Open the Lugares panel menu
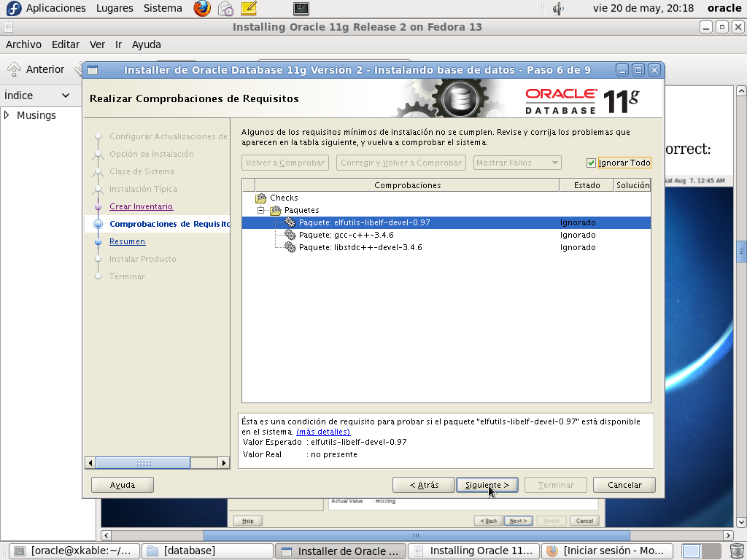This screenshot has height=560, width=747. [115, 8]
